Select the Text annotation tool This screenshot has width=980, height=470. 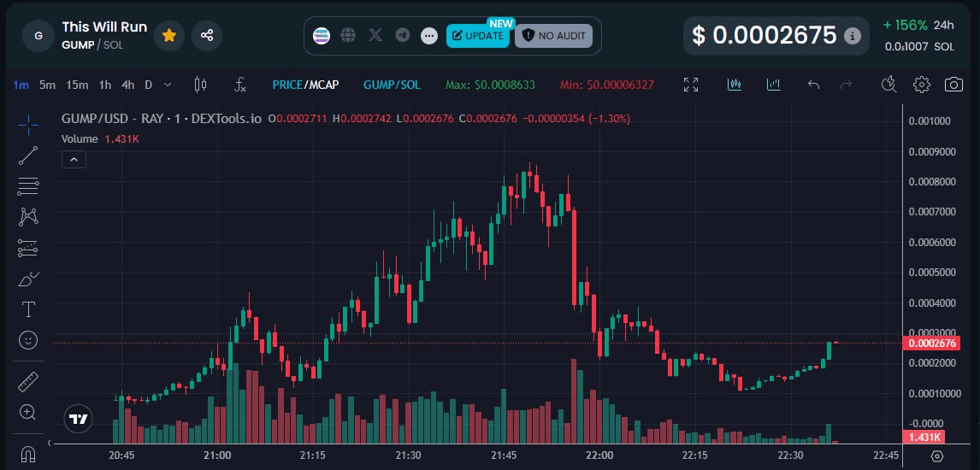tap(28, 309)
